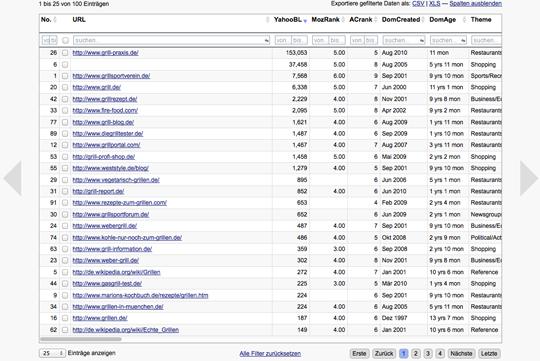Go to page 1 of results
The width and height of the screenshot is (540, 361).
click(404, 353)
